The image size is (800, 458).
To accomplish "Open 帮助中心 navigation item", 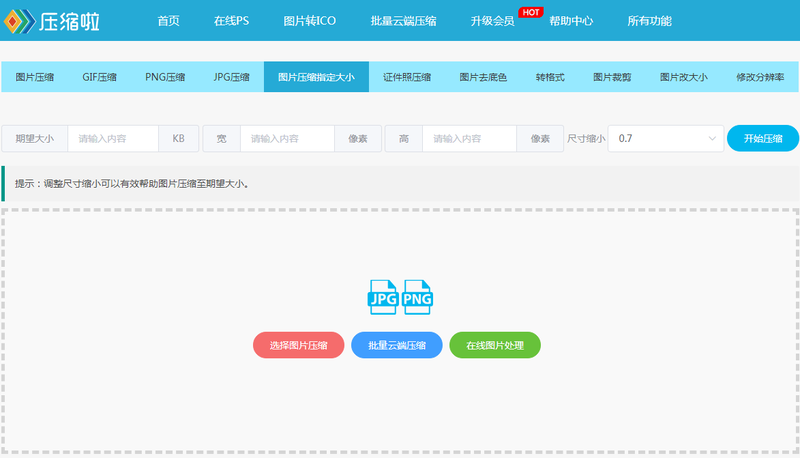I will pos(571,21).
